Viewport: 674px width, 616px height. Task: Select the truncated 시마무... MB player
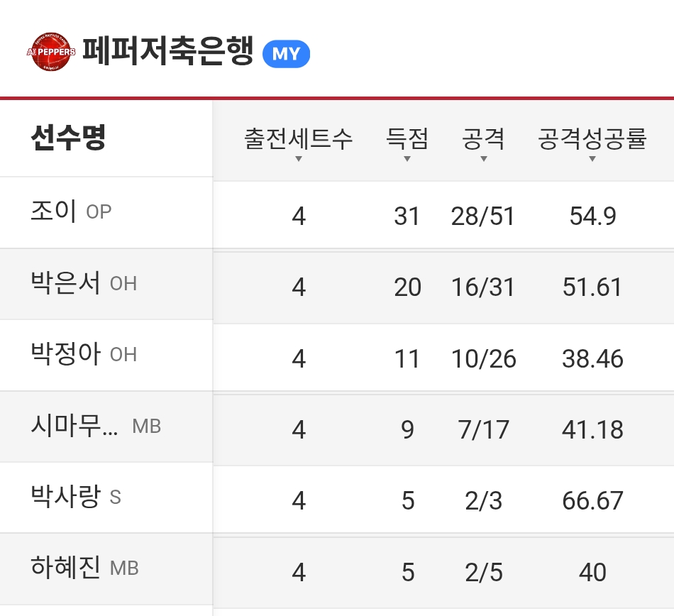click(x=96, y=426)
